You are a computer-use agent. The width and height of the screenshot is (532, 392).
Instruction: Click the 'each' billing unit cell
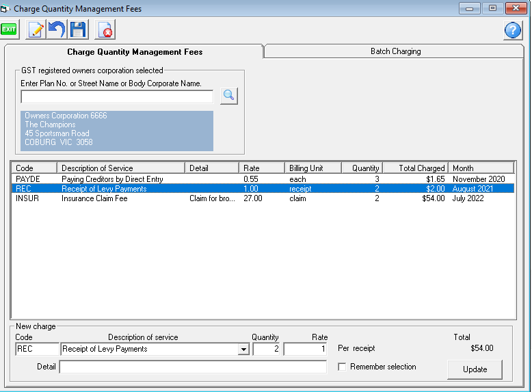(x=297, y=179)
